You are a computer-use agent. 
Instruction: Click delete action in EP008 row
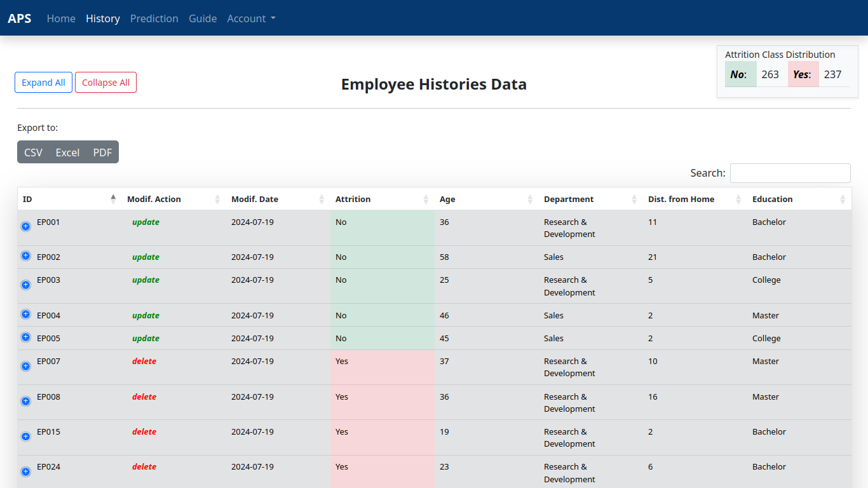point(144,397)
